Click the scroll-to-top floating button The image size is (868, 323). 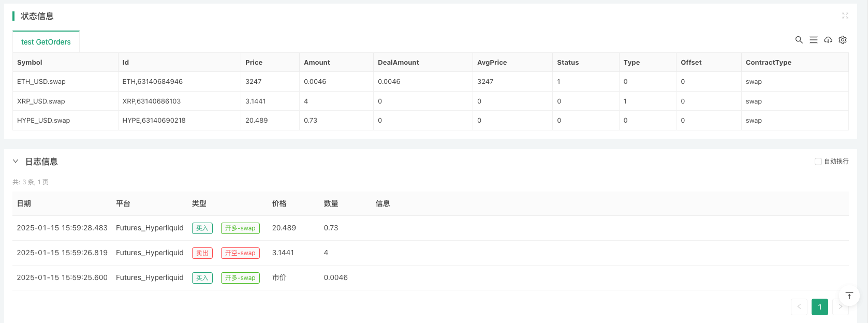click(849, 296)
